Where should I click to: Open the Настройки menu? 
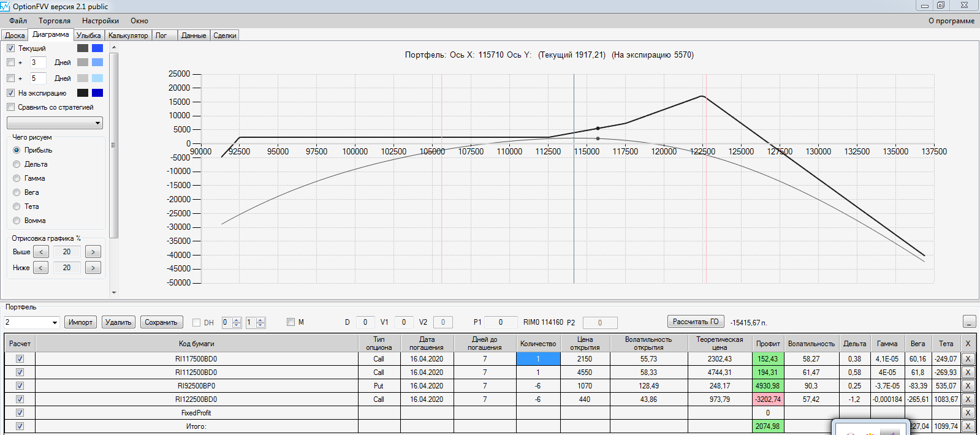(101, 21)
